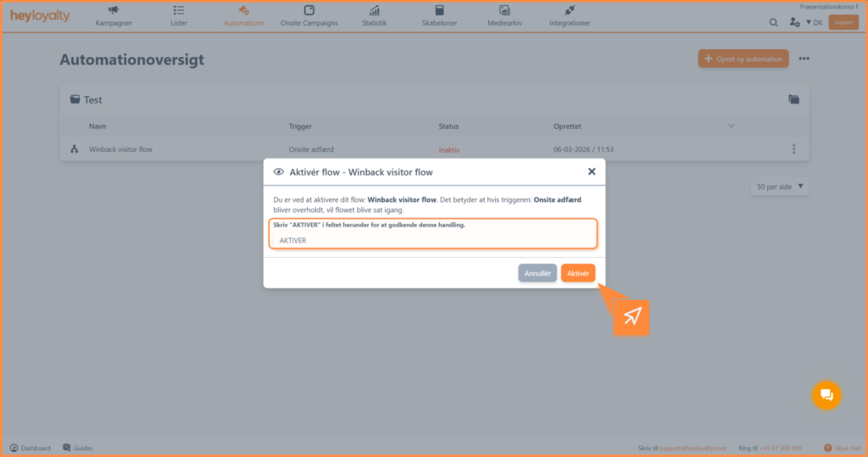Open the Winback visitor flow row options menu
Image resolution: width=868 pixels, height=457 pixels.
pos(793,149)
